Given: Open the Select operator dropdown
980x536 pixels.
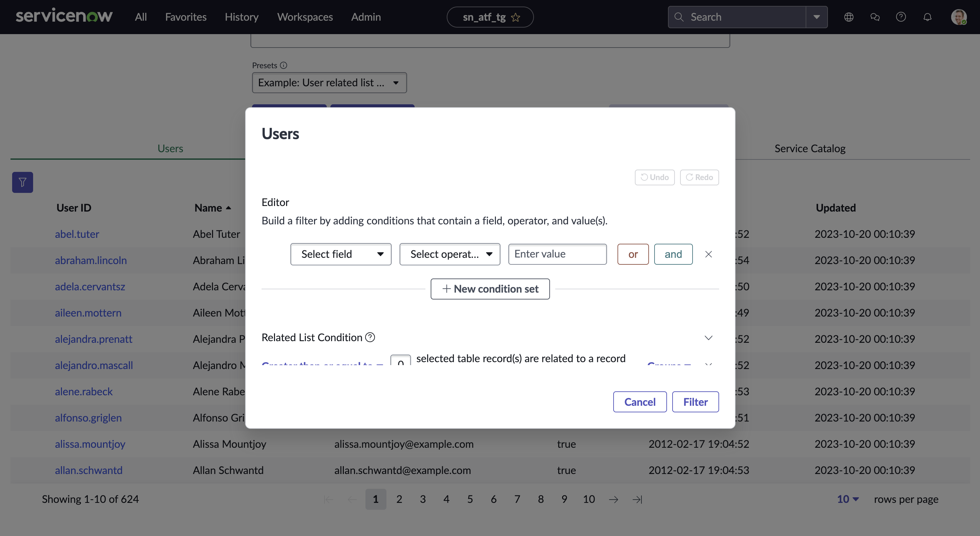Looking at the screenshot, I should click(450, 254).
